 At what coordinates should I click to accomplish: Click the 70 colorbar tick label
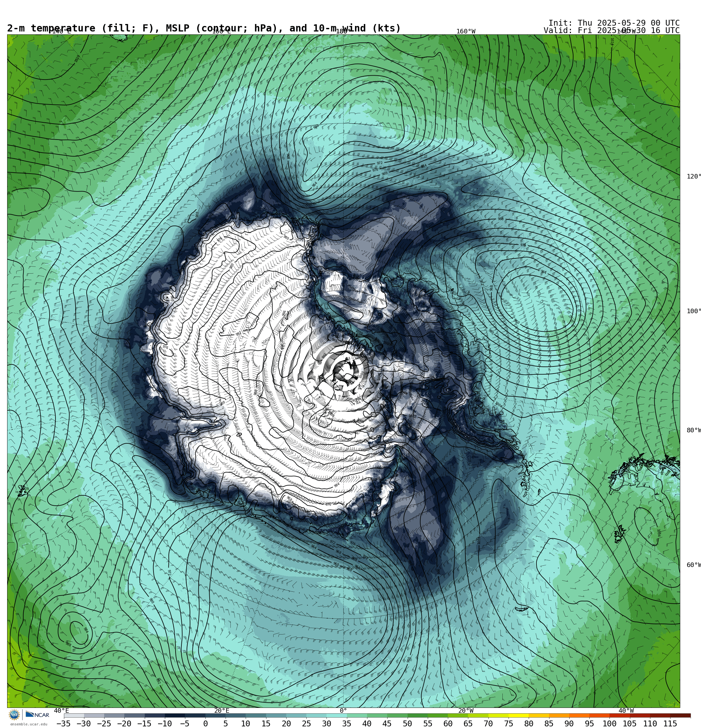pos(488,723)
